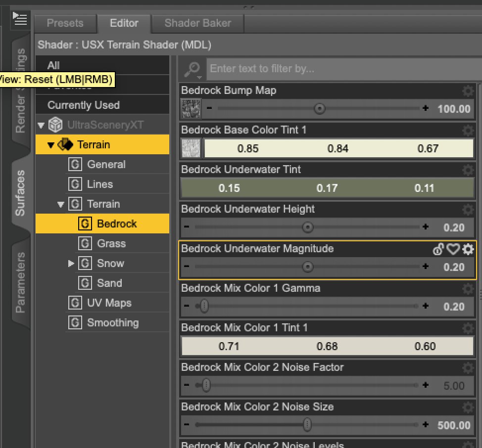Click the G group icon beside Bedrock

(85, 224)
